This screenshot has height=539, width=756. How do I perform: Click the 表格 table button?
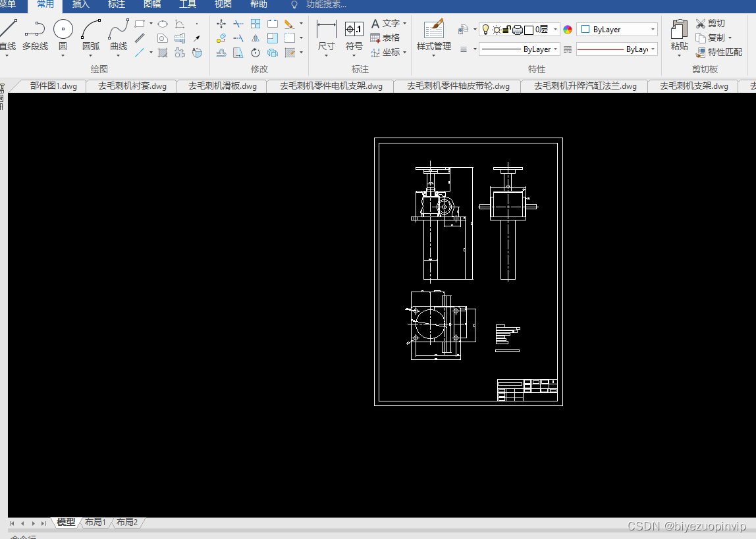click(x=385, y=38)
